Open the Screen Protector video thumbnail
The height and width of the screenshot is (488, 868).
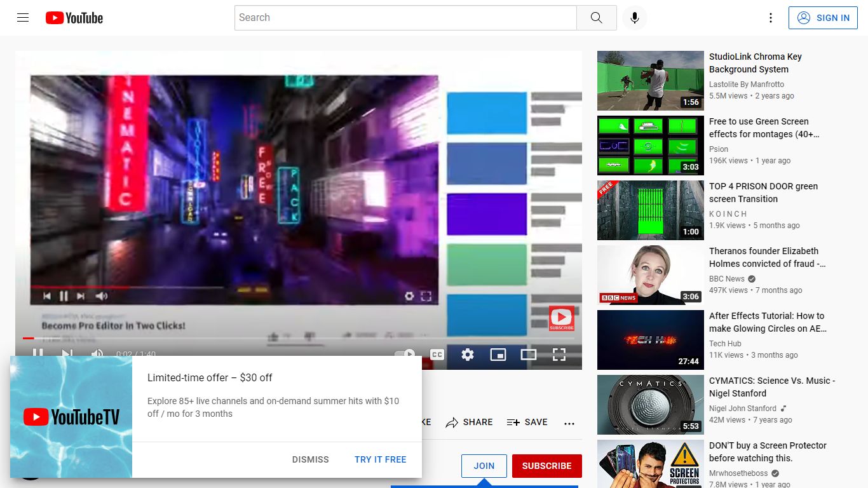(651, 464)
